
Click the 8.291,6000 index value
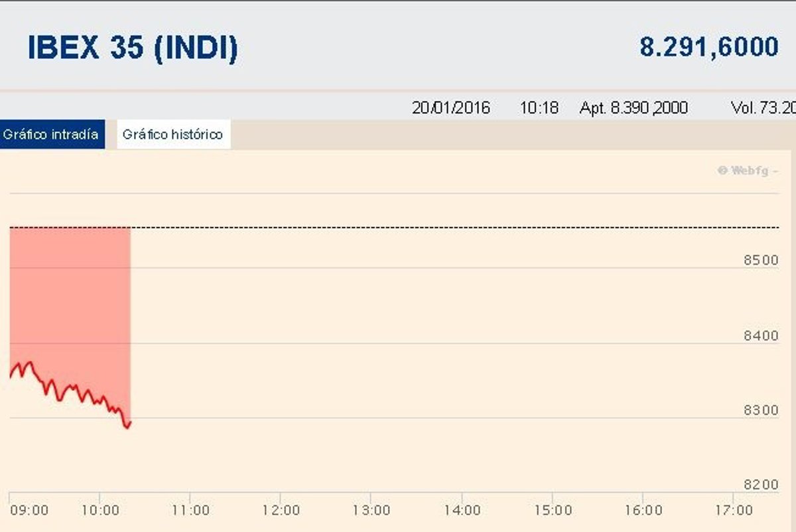708,47
